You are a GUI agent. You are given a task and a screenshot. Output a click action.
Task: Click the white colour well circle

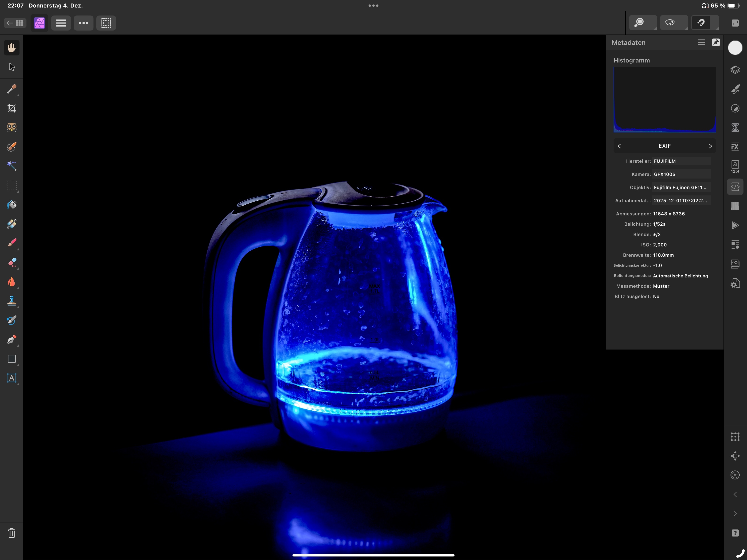tap(735, 48)
